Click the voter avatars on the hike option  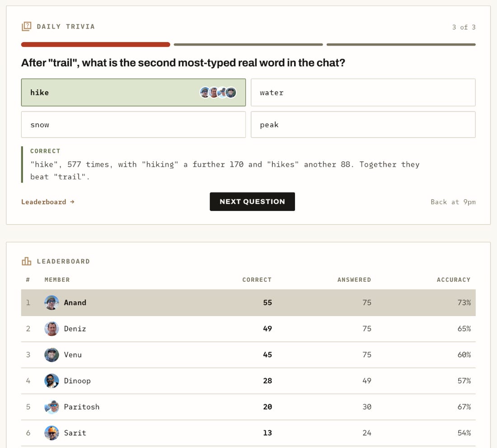[218, 92]
